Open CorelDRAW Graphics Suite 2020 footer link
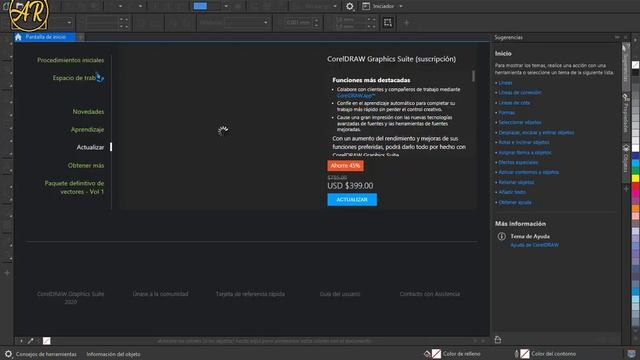Screen dimensions: 640x360 pos(71,298)
